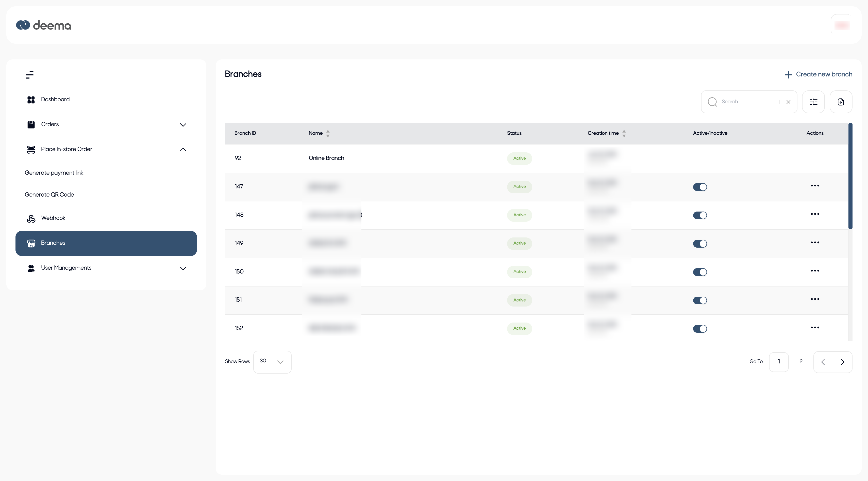
Task: Open Generate payment link
Action: (54, 173)
